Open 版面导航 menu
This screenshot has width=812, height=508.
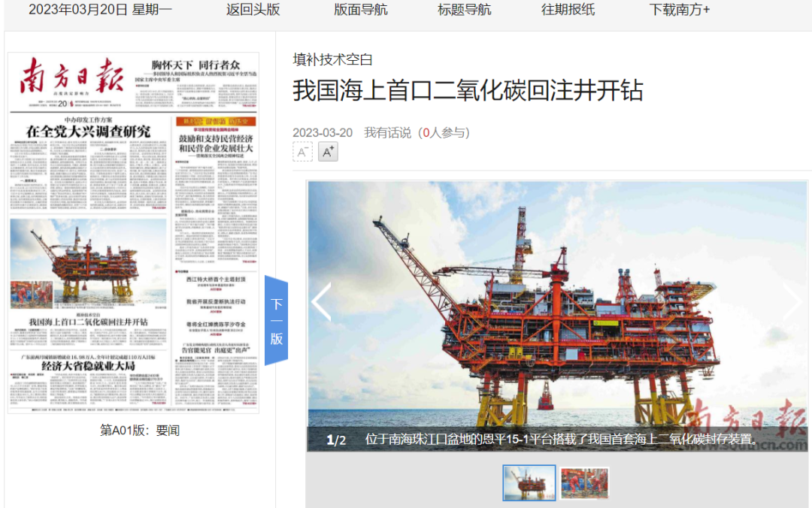[361, 10]
